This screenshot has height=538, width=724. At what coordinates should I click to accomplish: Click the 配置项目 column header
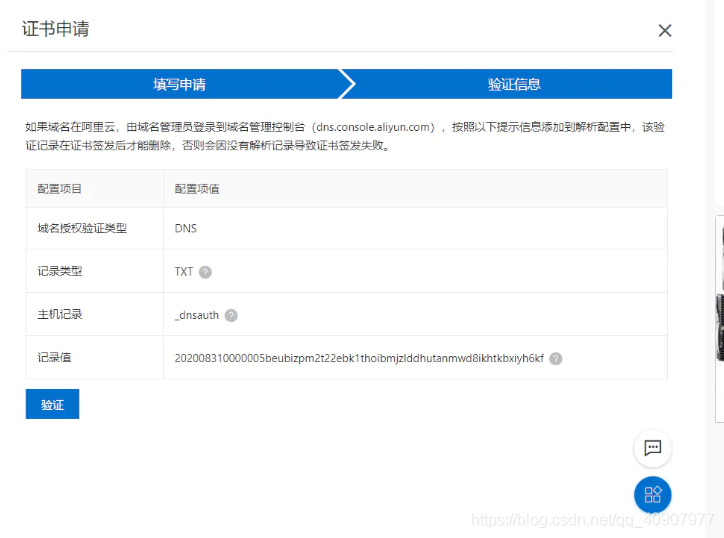[x=60, y=188]
